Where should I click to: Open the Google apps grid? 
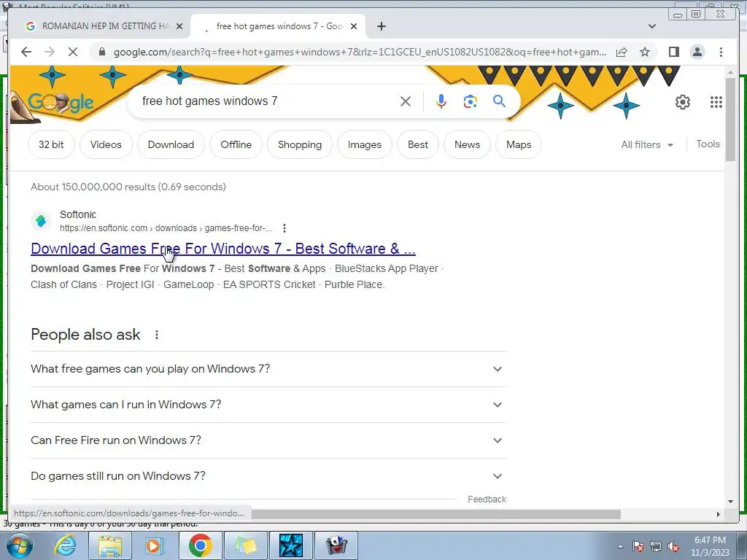tap(716, 102)
